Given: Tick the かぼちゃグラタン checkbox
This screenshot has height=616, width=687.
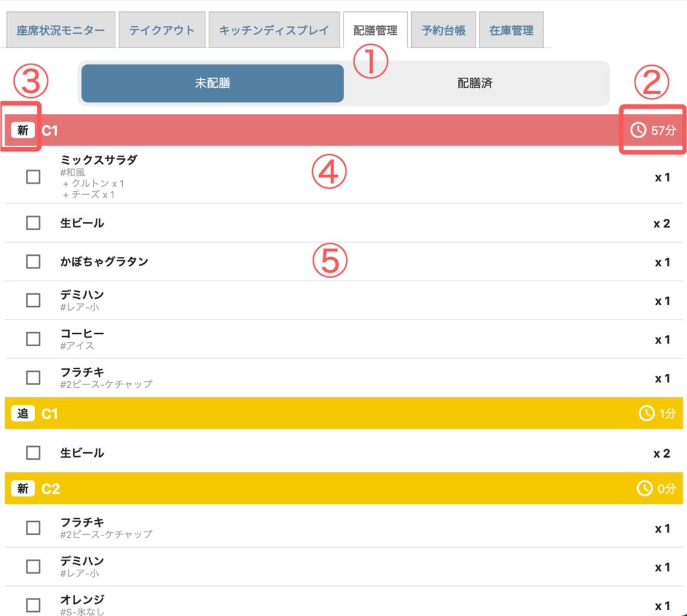Looking at the screenshot, I should tap(33, 262).
